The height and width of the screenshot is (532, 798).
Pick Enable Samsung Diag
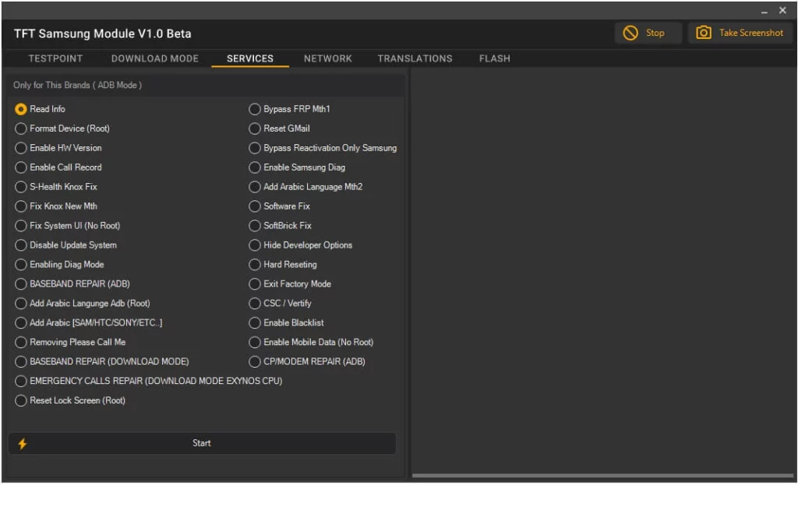[297, 167]
